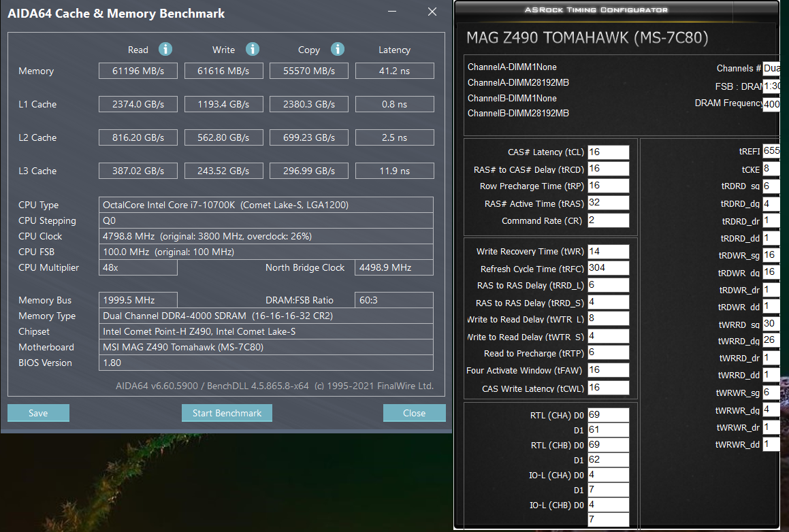Click the Write info icon
789x532 pixels.
252,49
